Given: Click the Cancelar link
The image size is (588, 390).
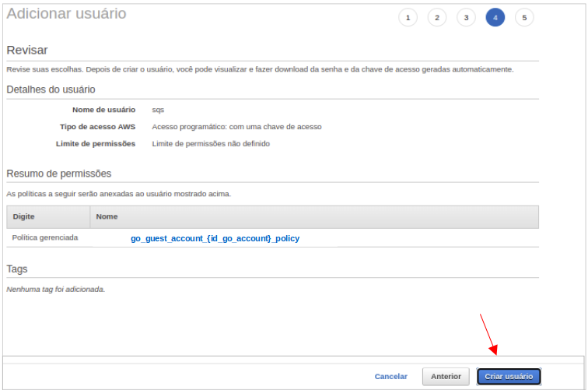Looking at the screenshot, I should coord(390,377).
